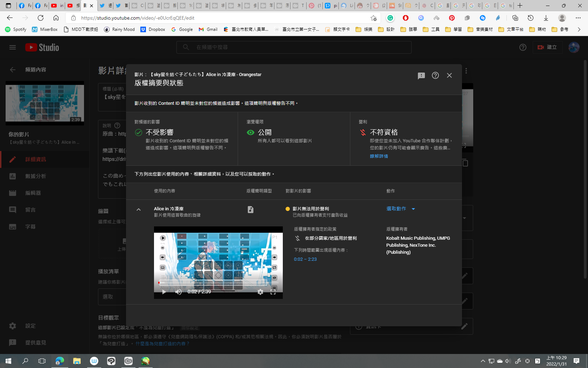
Task: Collapse the Alice in 冷凍庫 claim row
Action: [139, 210]
